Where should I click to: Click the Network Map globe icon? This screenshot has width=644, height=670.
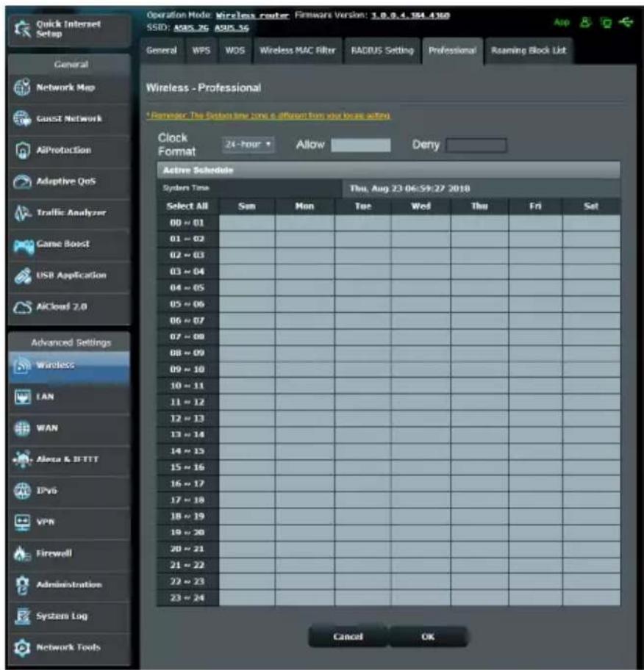click(x=22, y=87)
